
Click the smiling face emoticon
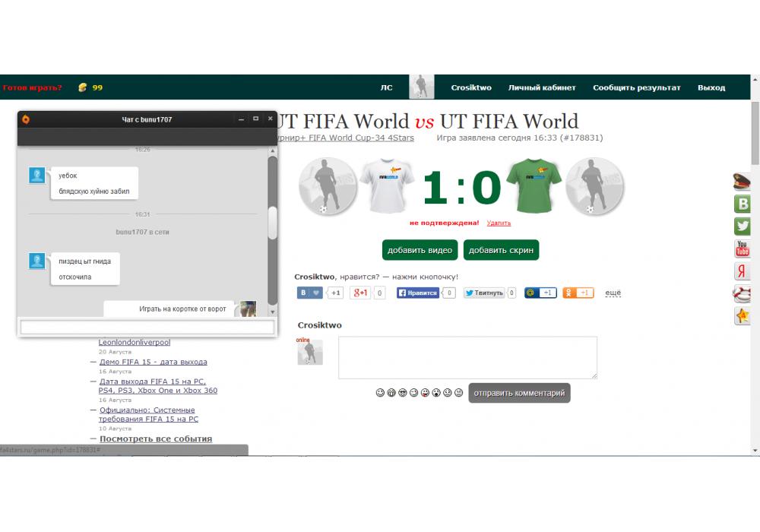(x=381, y=392)
